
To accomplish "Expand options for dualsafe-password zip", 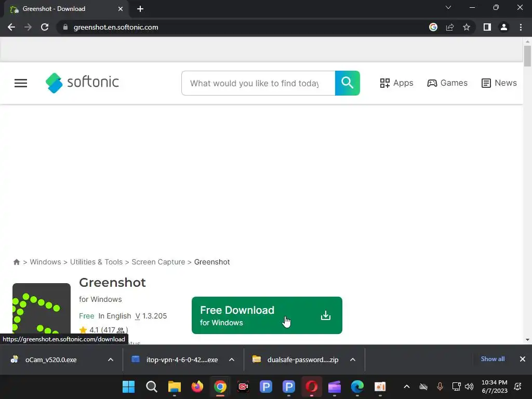I will pyautogui.click(x=353, y=360).
